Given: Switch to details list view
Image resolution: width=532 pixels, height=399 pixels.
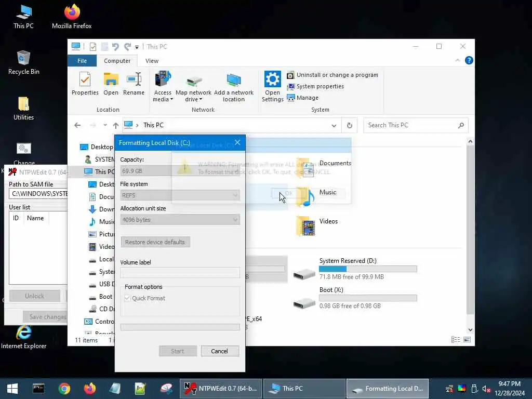Looking at the screenshot, I should click(x=456, y=340).
